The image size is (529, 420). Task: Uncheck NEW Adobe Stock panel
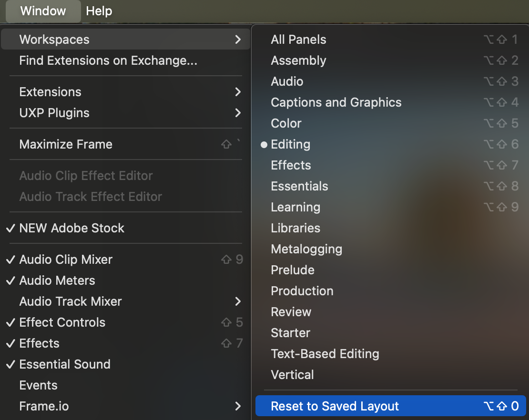[71, 228]
